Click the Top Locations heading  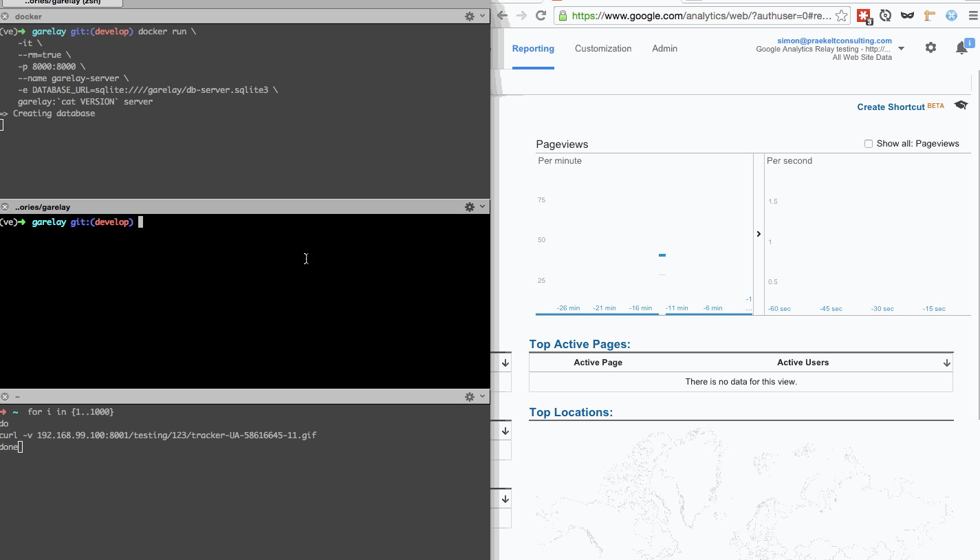(571, 413)
